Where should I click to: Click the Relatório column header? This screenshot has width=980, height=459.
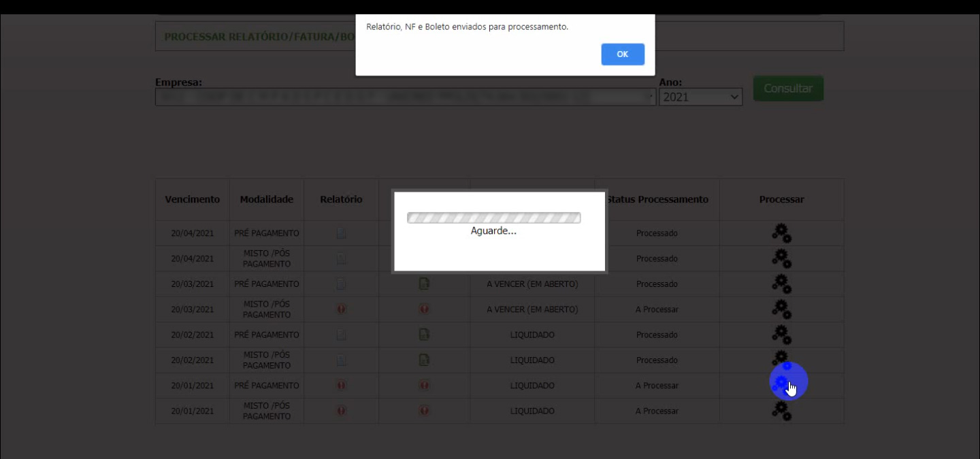341,199
